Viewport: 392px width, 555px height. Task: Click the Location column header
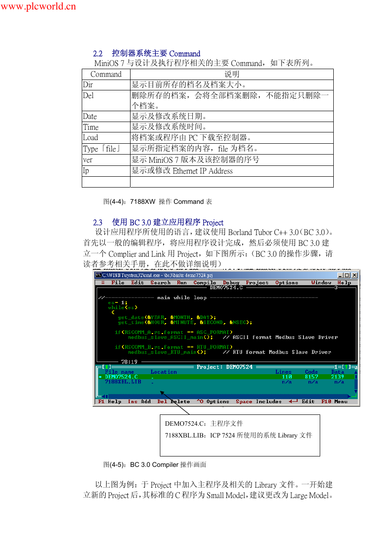point(163,372)
